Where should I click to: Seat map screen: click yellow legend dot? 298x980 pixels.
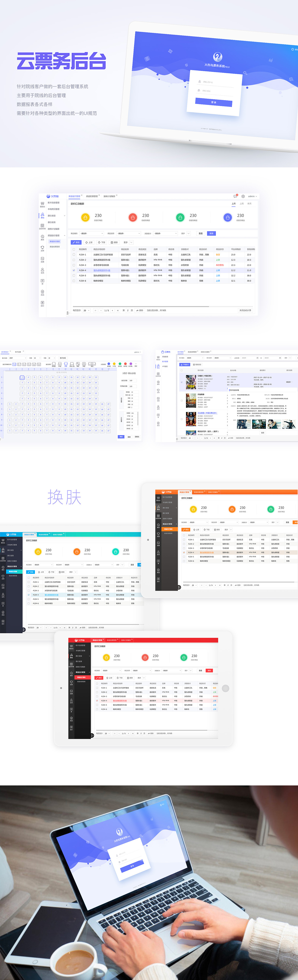pos(114,364)
